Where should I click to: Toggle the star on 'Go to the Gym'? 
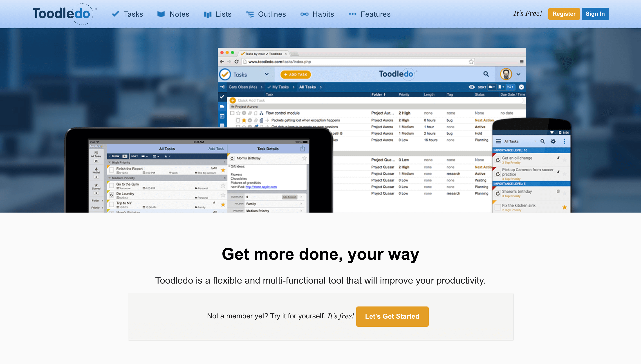(x=223, y=186)
